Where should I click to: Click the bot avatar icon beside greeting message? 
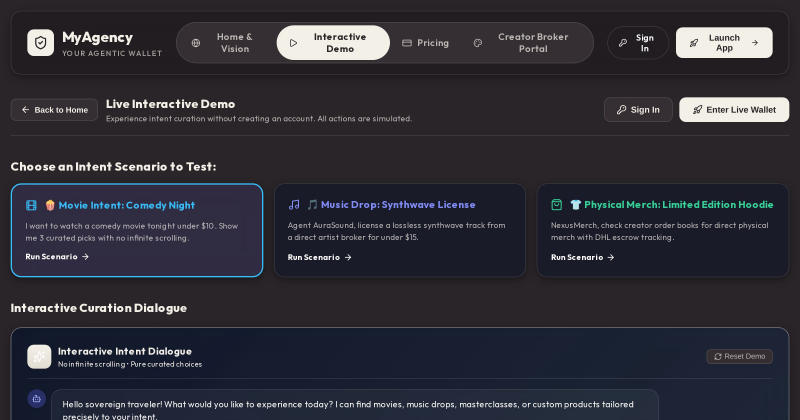(37, 399)
